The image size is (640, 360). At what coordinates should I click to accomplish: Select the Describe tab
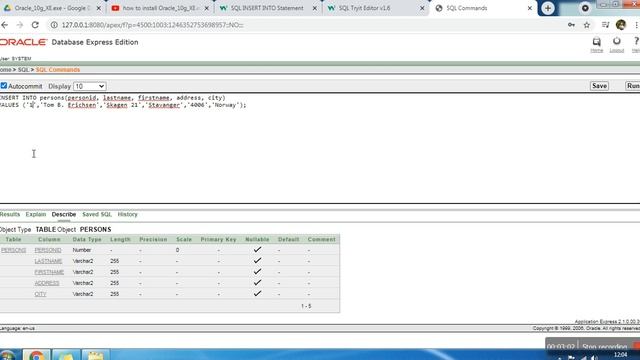click(x=64, y=214)
